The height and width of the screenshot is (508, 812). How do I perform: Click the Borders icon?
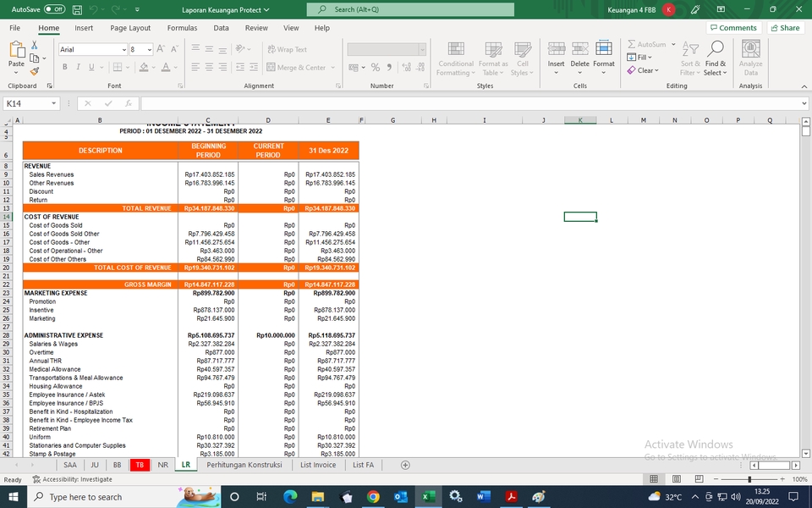pos(118,67)
